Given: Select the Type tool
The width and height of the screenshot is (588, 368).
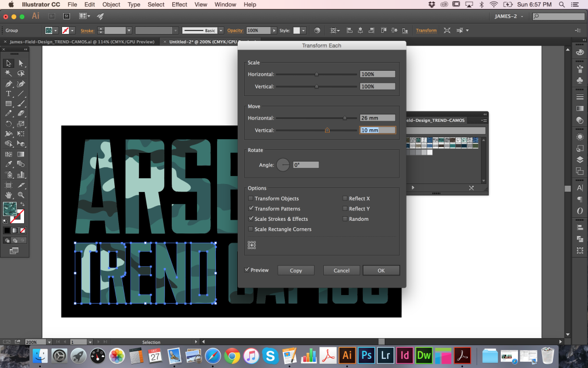Looking at the screenshot, I should (8, 94).
